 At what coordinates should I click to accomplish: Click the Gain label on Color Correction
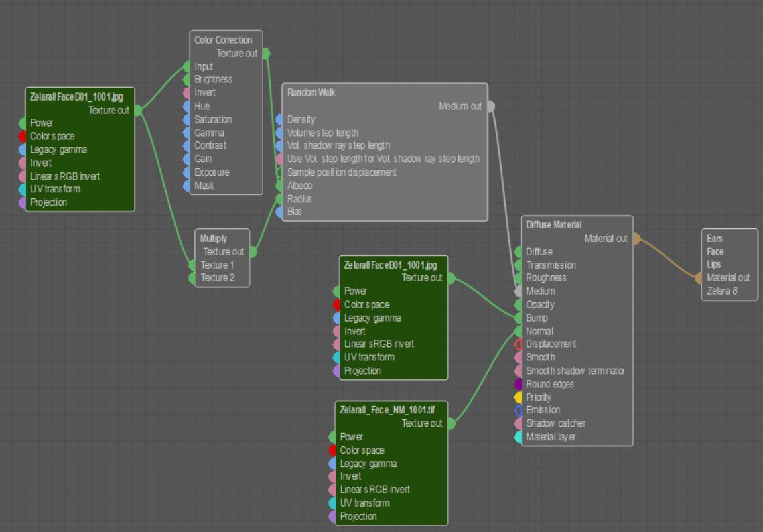point(203,159)
